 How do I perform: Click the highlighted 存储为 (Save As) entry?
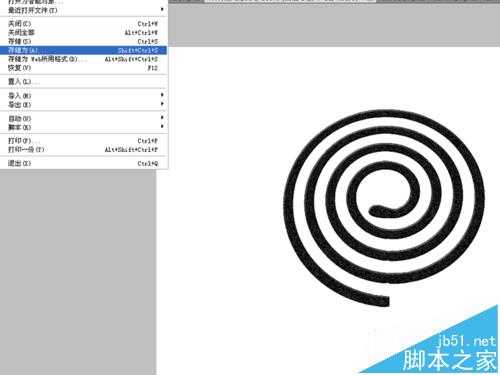(83, 50)
